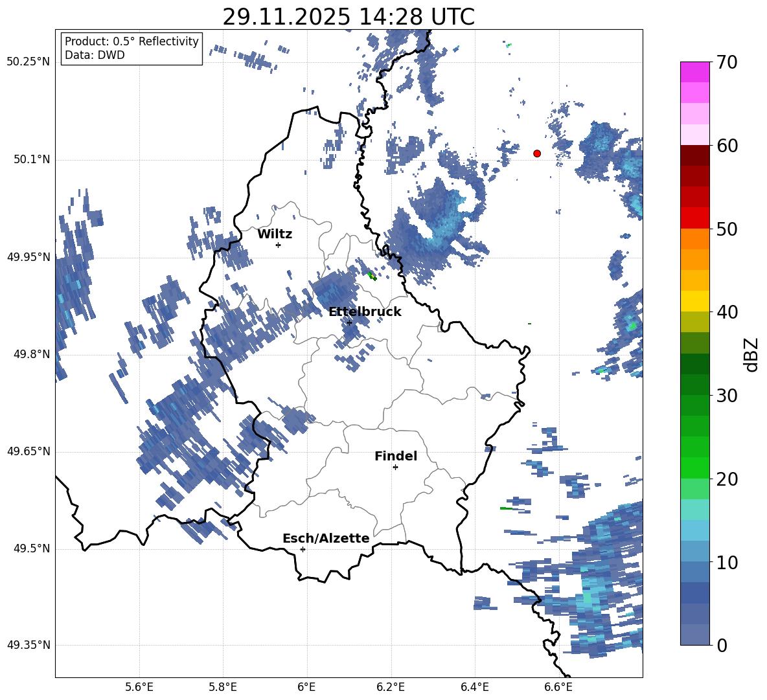This screenshot has width=767, height=700.
Task: Click the Esch/Alzette station cross marker
Action: click(303, 549)
